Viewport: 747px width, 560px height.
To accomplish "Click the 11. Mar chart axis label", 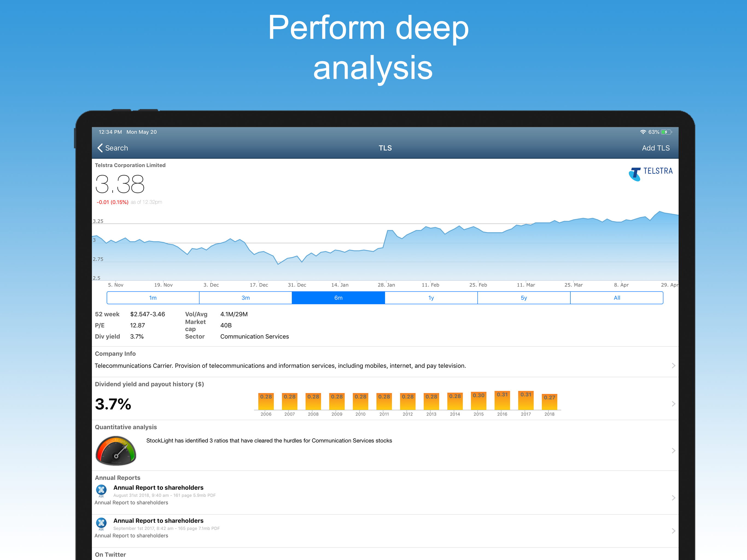I will pyautogui.click(x=526, y=285).
